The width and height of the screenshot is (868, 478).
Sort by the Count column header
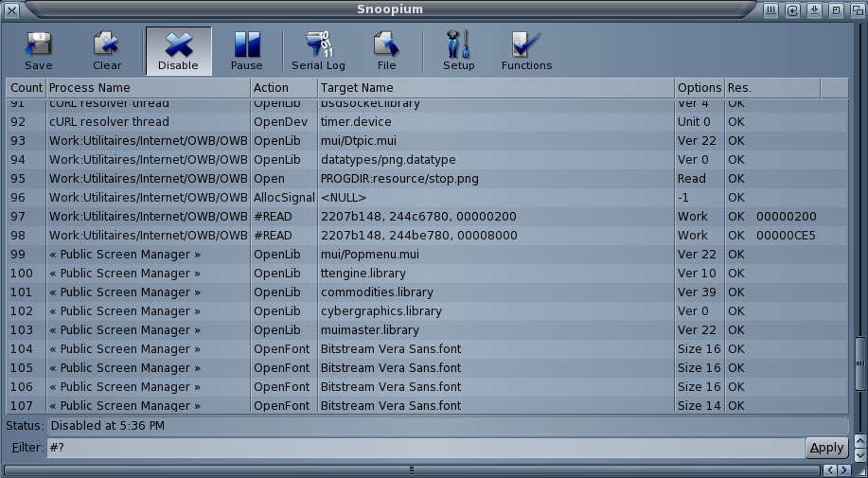pos(26,88)
